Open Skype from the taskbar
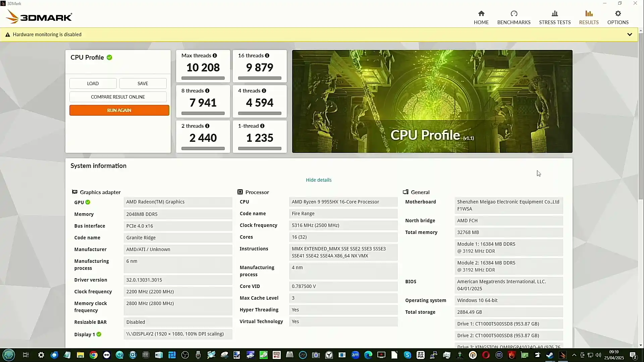Image resolution: width=644 pixels, height=362 pixels. (x=408, y=355)
